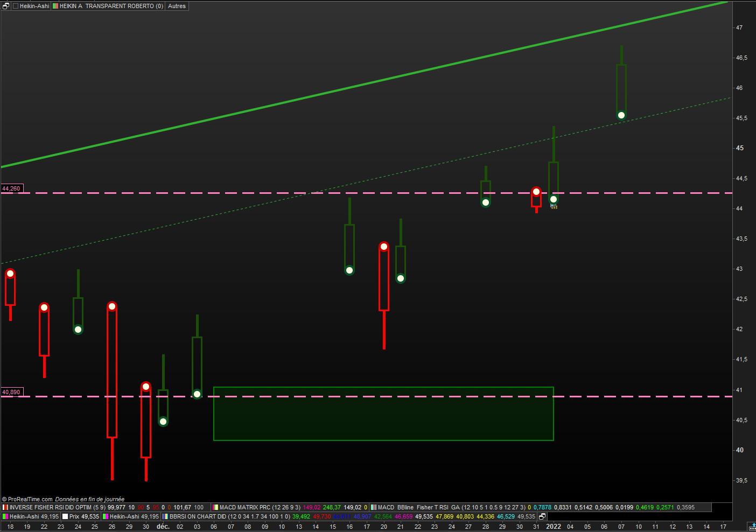This screenshot has width=756, height=532.
Task: Click the value 0,5142
Action: (583, 507)
